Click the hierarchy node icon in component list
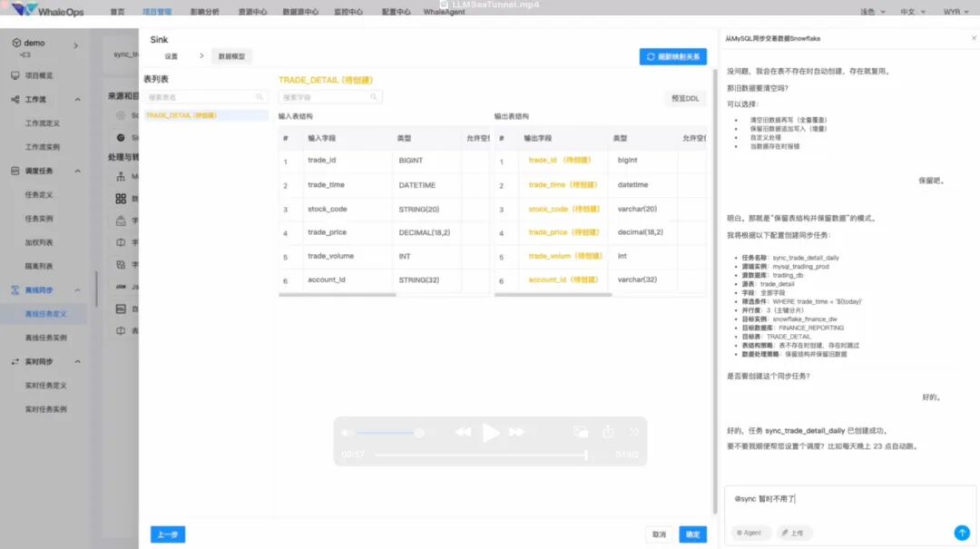 click(x=121, y=176)
